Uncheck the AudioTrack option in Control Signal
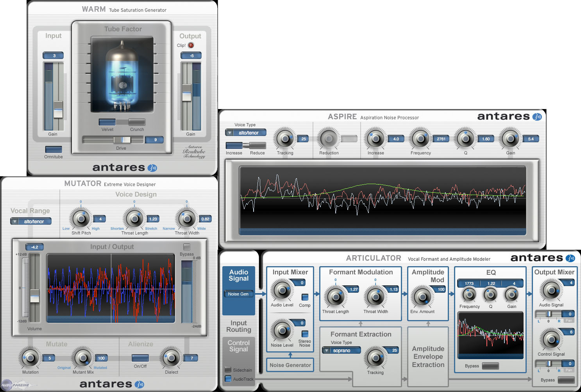Screen dimensions: 581x392 pos(228,378)
